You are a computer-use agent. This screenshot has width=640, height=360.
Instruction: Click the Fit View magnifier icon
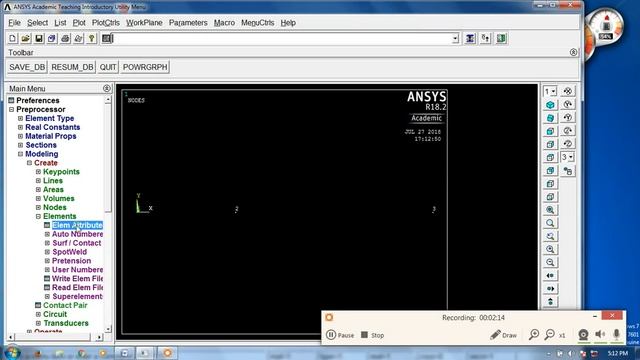550,210
